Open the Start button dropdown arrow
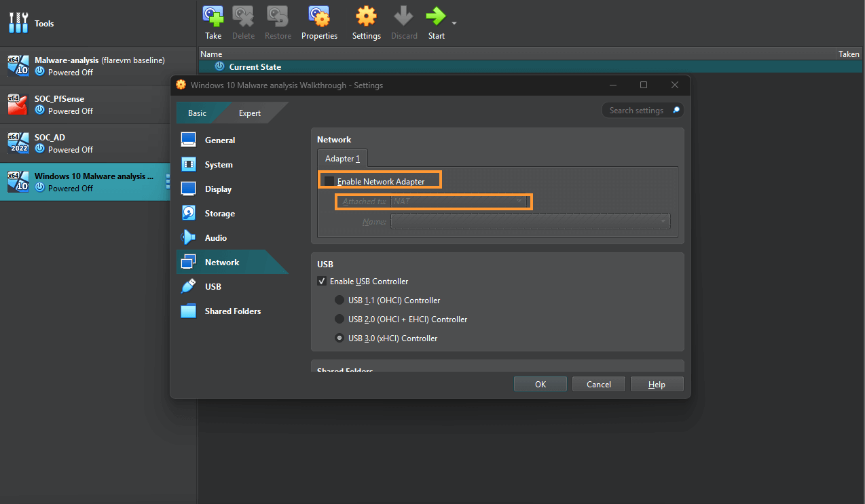 454,23
